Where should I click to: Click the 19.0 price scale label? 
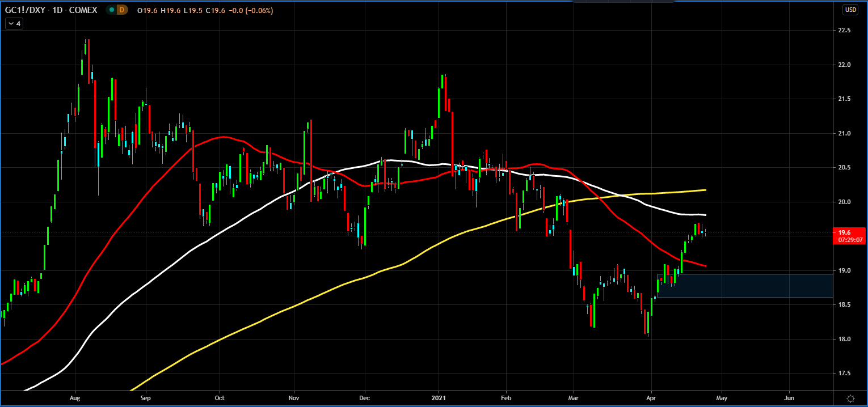[844, 270]
